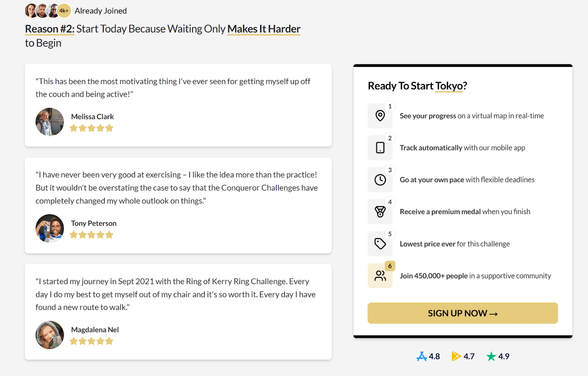Image resolution: width=588 pixels, height=376 pixels.
Task: Click the map pin location icon
Action: (x=380, y=116)
